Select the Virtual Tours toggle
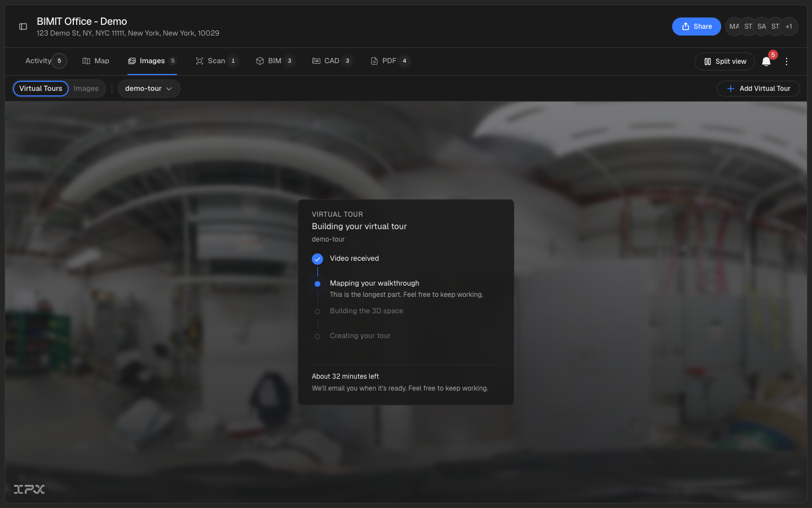 point(41,89)
